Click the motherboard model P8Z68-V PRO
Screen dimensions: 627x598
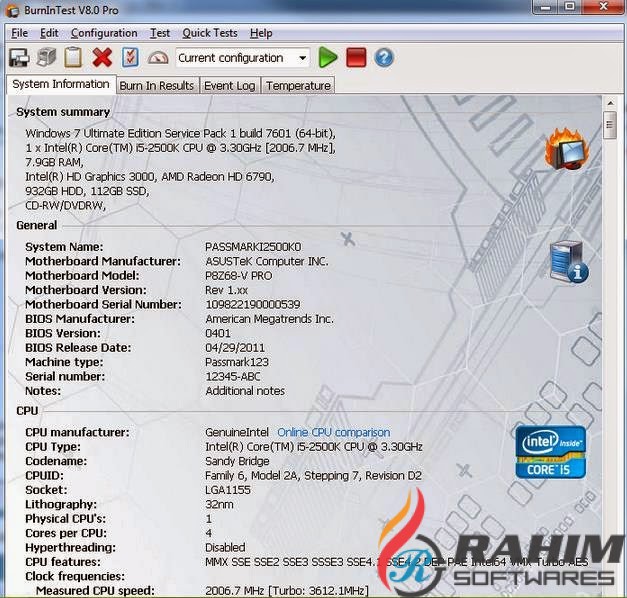pyautogui.click(x=239, y=276)
